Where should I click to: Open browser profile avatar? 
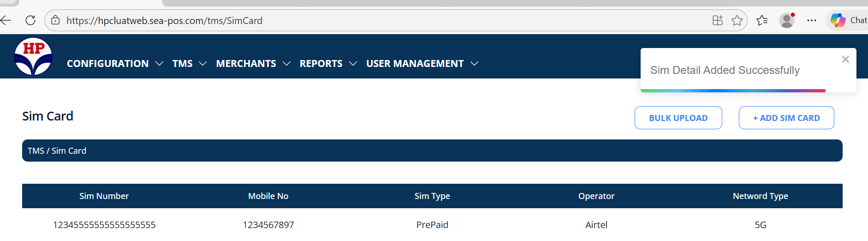click(x=786, y=20)
